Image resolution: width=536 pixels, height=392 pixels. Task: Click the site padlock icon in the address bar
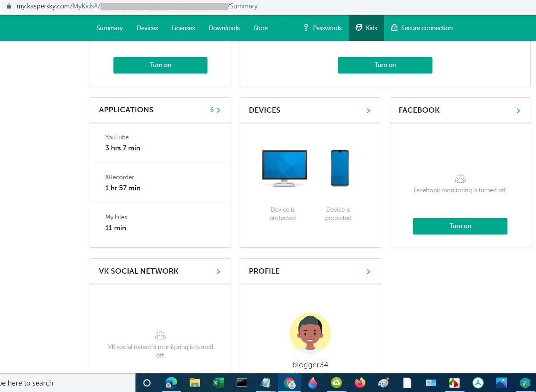tap(9, 6)
